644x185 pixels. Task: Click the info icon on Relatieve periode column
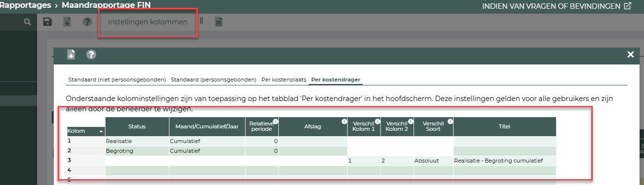pyautogui.click(x=275, y=122)
